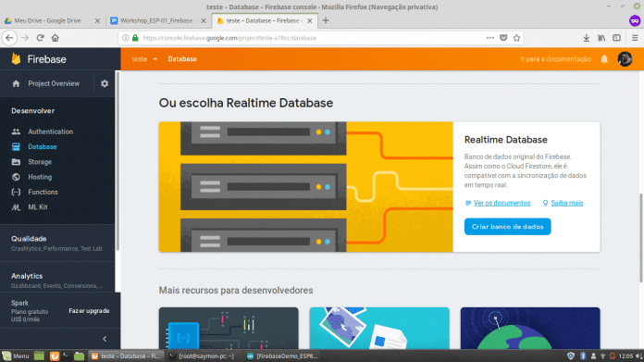Click the Storage folder icon

[x=16, y=162]
